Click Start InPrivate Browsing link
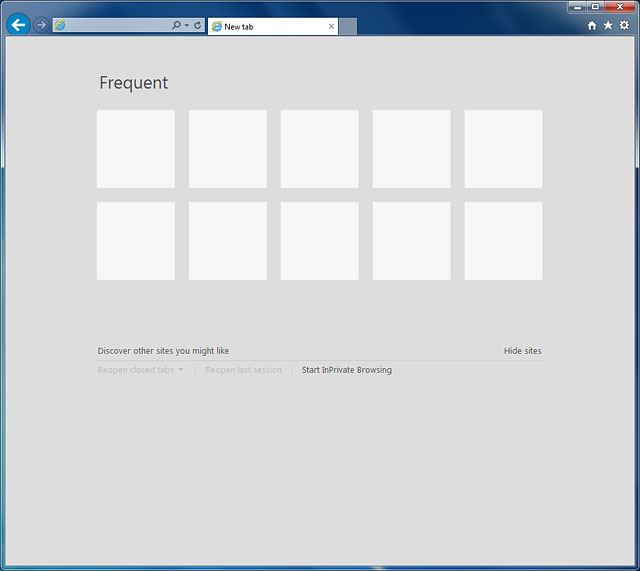Viewport: 640px width, 571px height. pyautogui.click(x=347, y=370)
